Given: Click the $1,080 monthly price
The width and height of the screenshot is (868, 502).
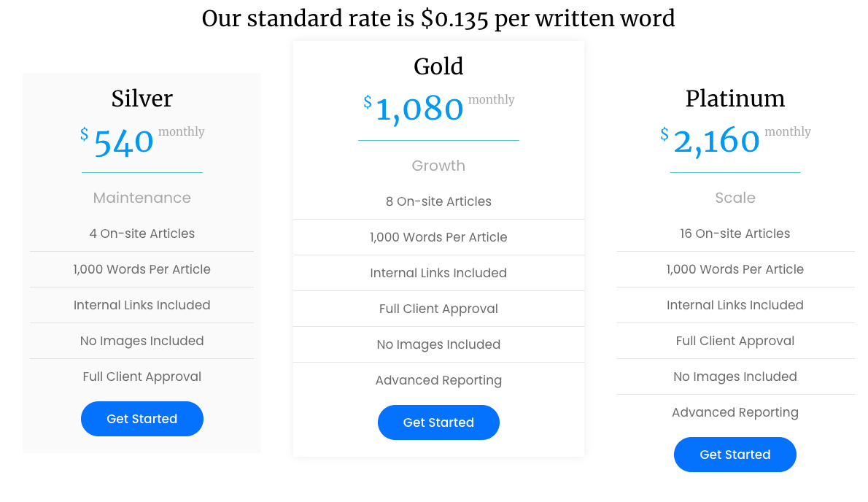Looking at the screenshot, I should coord(420,109).
